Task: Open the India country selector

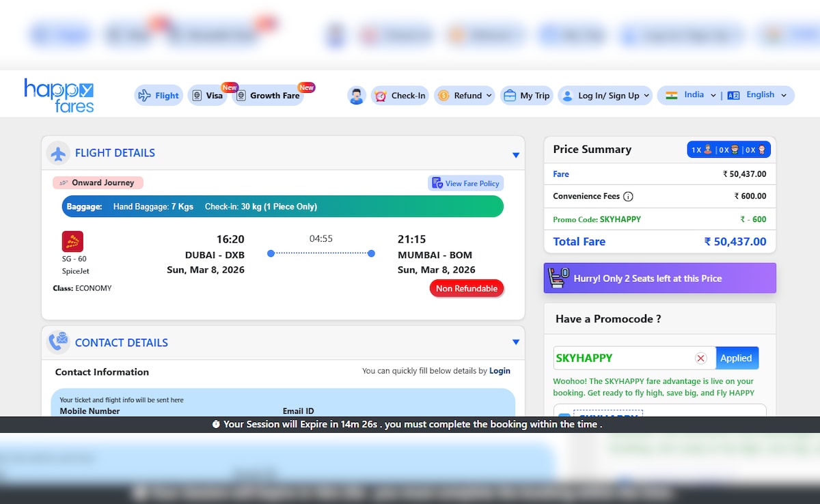Action: pos(691,96)
